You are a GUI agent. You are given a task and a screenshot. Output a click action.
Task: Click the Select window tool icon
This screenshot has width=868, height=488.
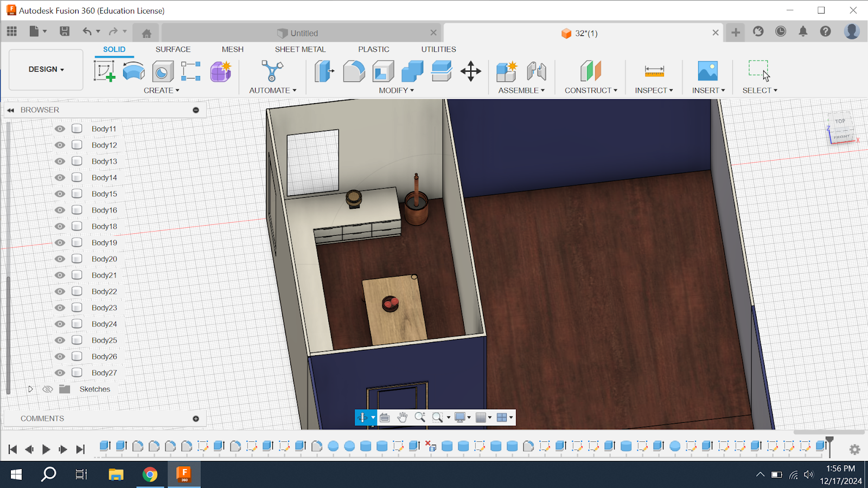(759, 70)
